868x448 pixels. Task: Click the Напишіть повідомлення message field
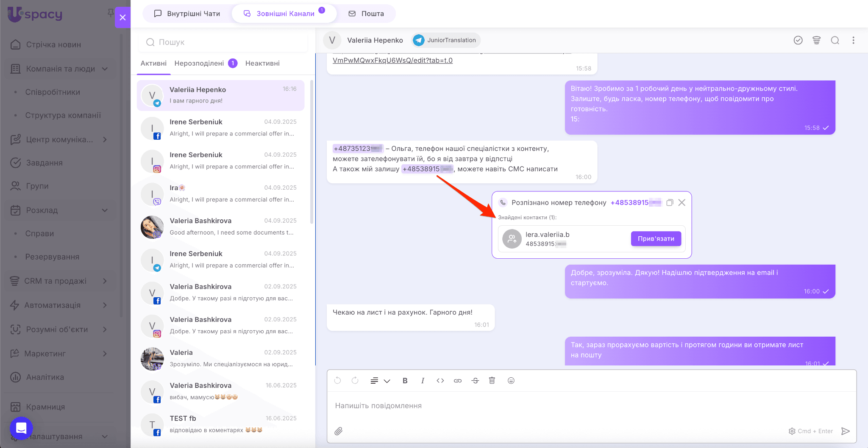592,406
